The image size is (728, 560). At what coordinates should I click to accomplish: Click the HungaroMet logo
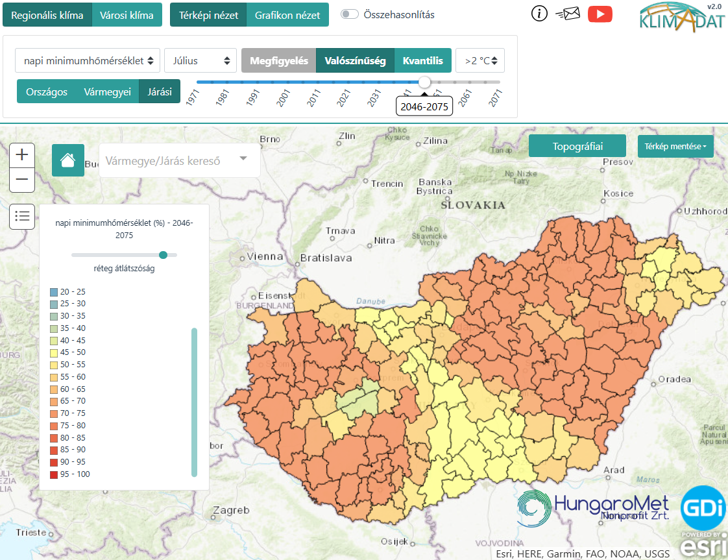pyautogui.click(x=593, y=508)
